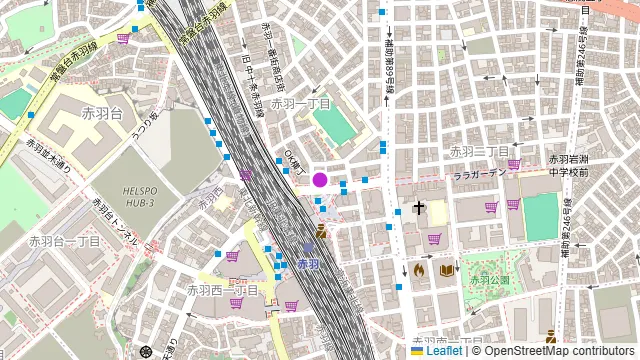Click the shopping cart on 常盤台赤羽線 road
The height and width of the screenshot is (360, 640).
123,38
